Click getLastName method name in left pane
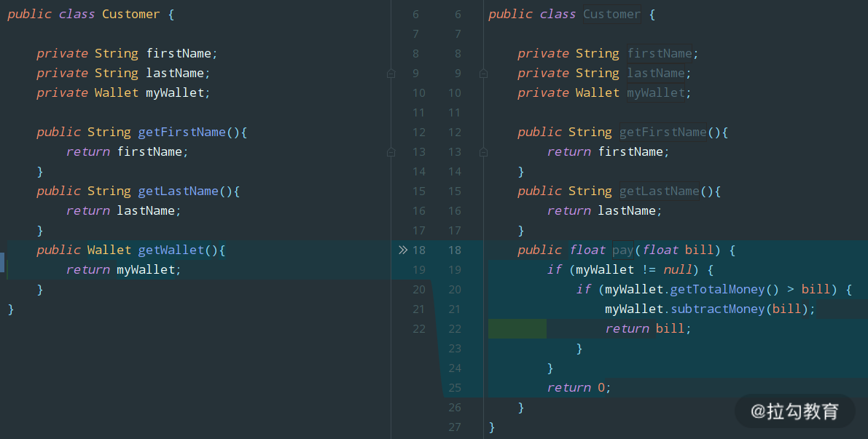This screenshot has width=868, height=439. (179, 191)
